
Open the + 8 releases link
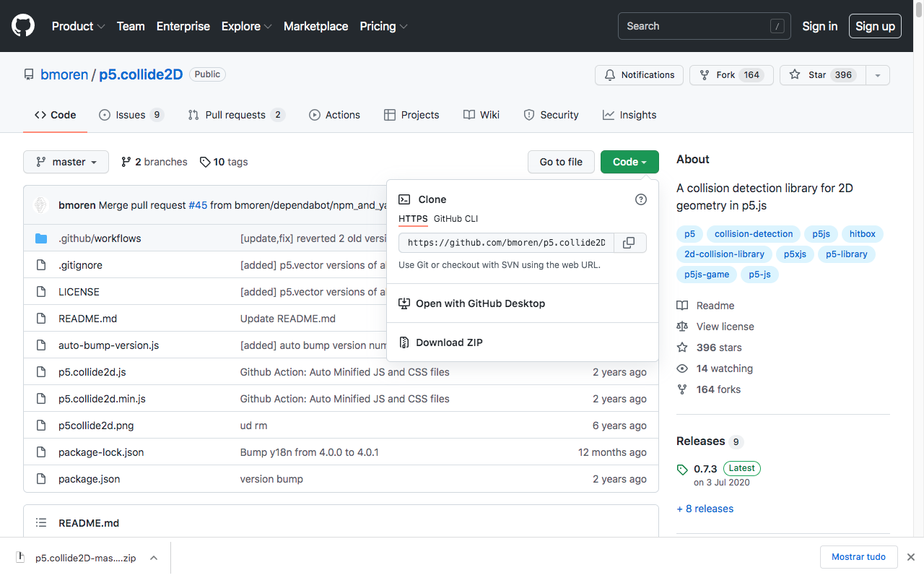click(705, 509)
